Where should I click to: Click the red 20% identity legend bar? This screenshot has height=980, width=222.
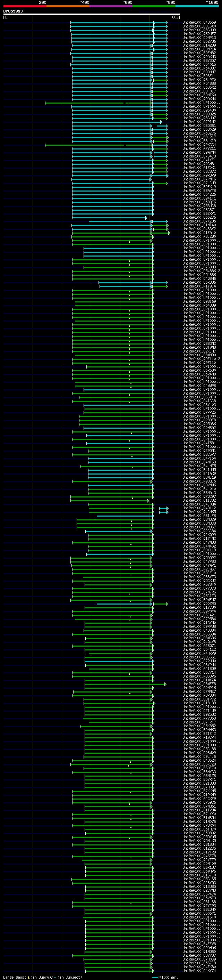[25, 6]
